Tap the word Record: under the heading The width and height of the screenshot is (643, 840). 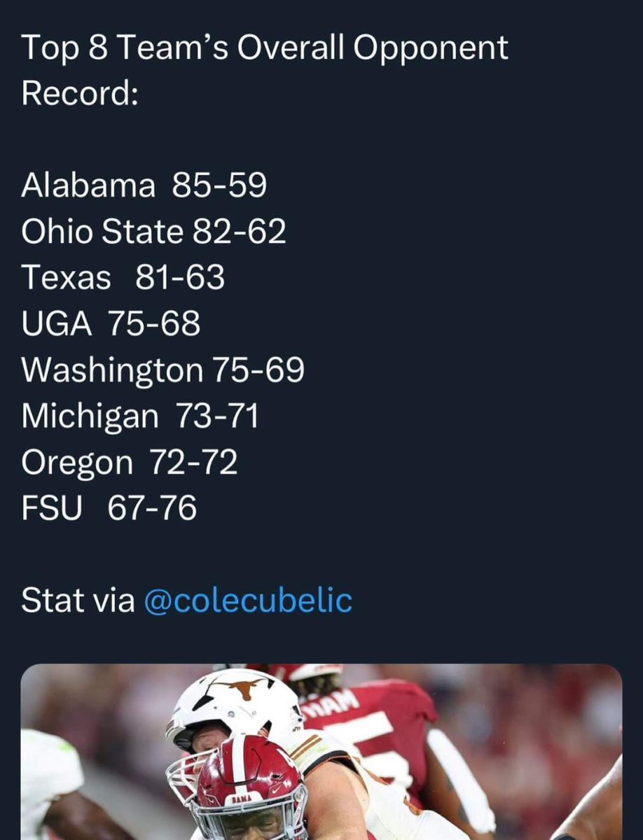[79, 93]
